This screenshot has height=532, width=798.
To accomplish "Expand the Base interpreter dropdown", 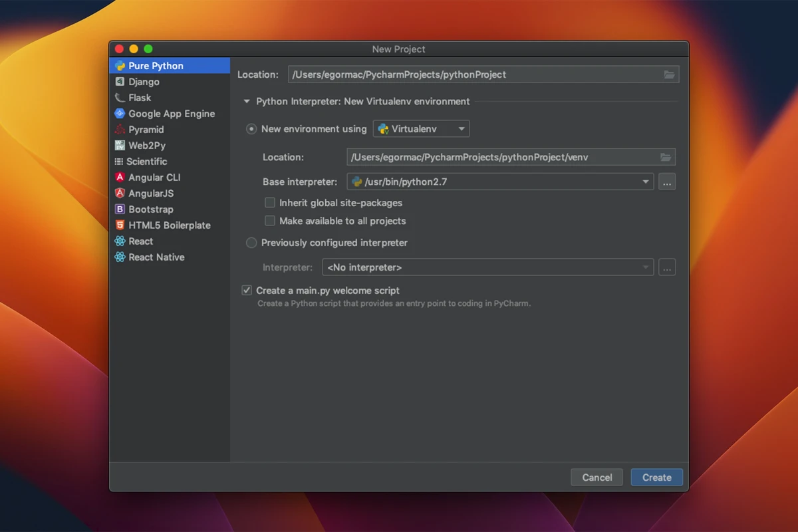I will click(x=645, y=182).
